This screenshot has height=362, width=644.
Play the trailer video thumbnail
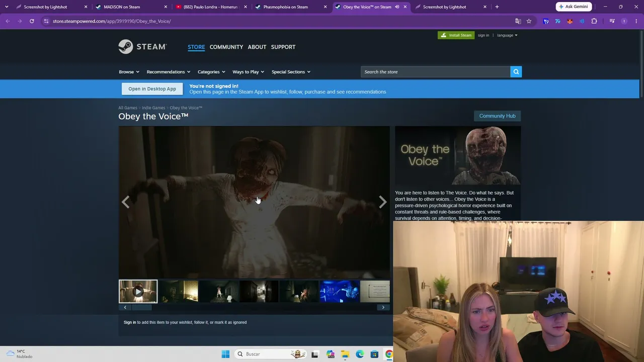click(138, 292)
